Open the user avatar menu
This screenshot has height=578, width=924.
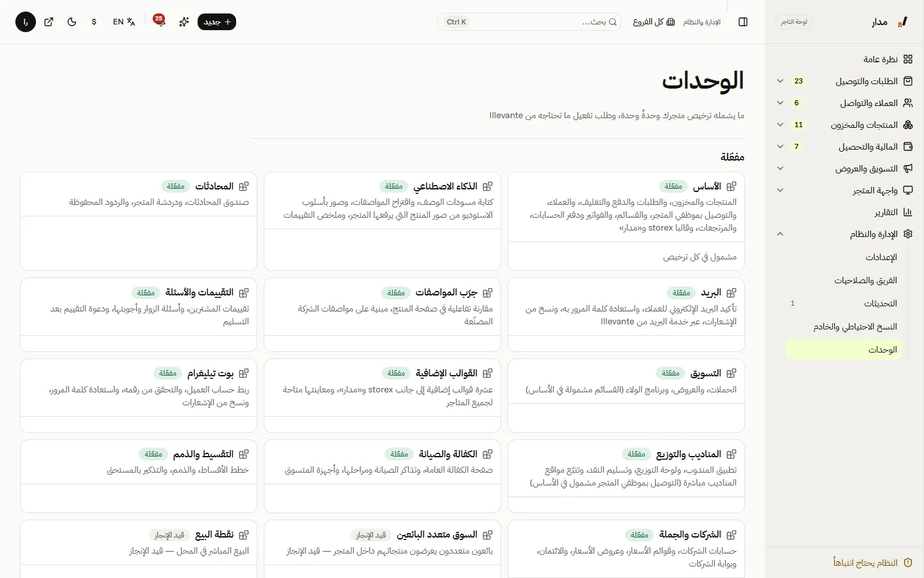tap(26, 22)
